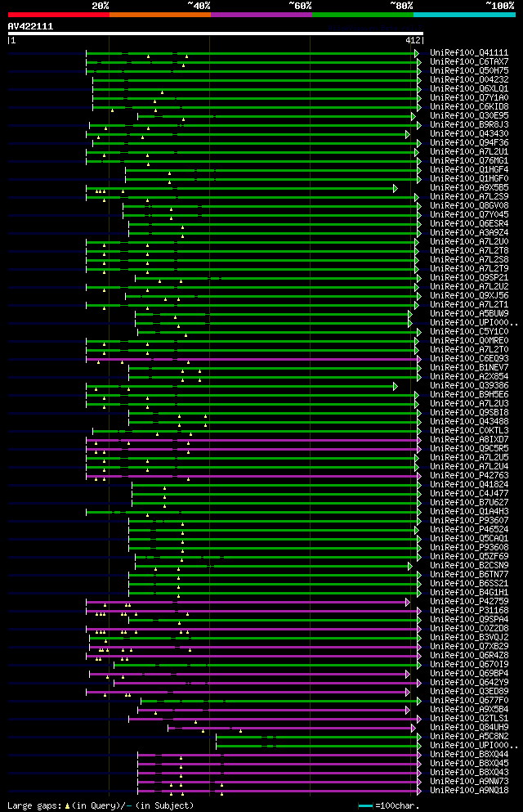View the UniRef100_Q9C5R5 hit
The height and width of the screenshot is (812, 523).
pos(469,448)
